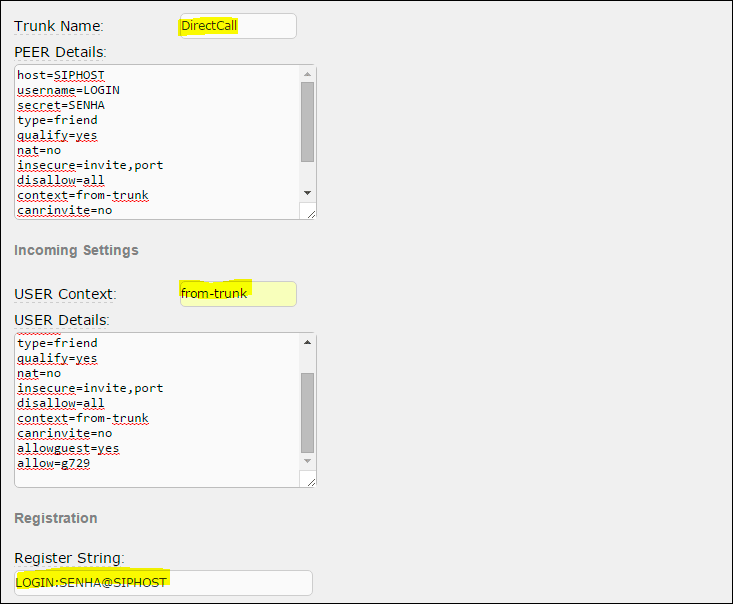733x604 pixels.
Task: Click 'qualify=yes' line in PEER Details
Action: [57, 135]
